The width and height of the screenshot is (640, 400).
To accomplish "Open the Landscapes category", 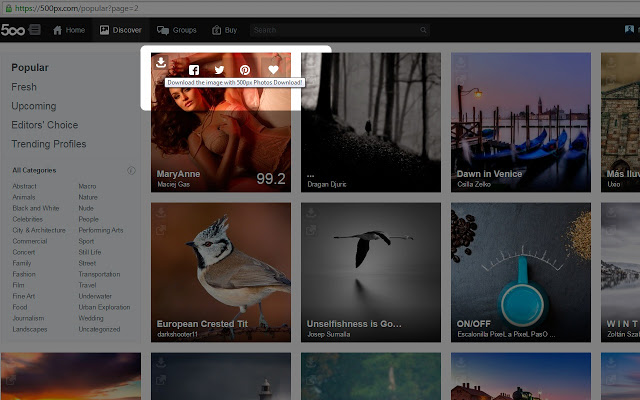I will (x=30, y=329).
